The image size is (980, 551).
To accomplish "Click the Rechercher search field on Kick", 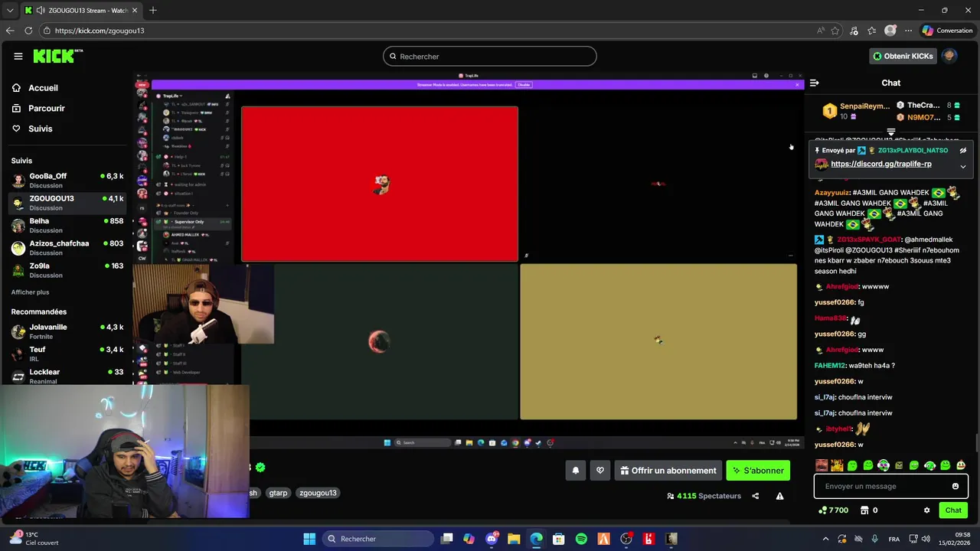I will [490, 57].
